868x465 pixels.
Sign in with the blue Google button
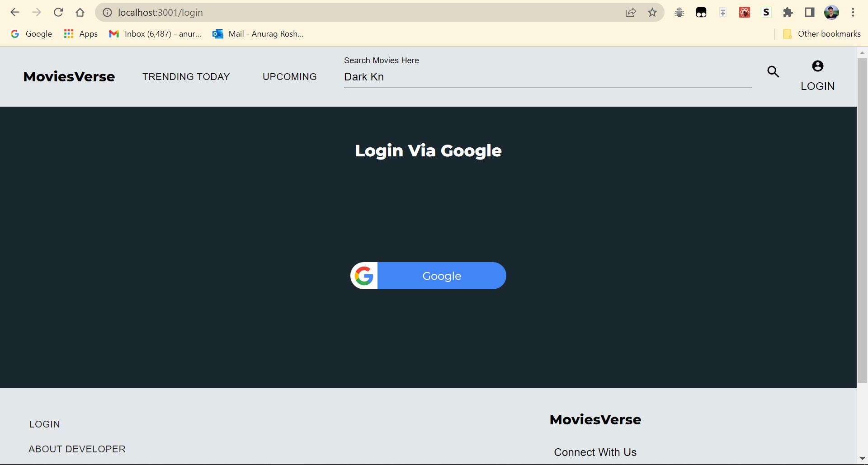[x=428, y=276]
